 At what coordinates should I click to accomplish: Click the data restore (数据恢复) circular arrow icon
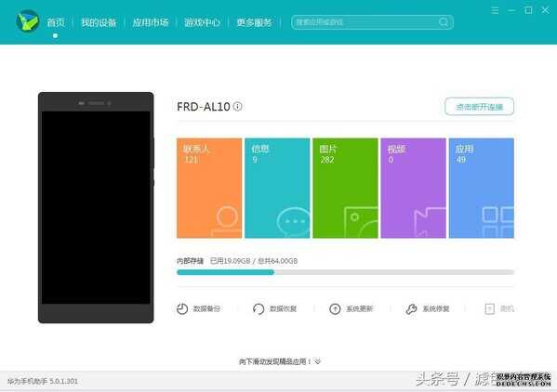(x=259, y=309)
